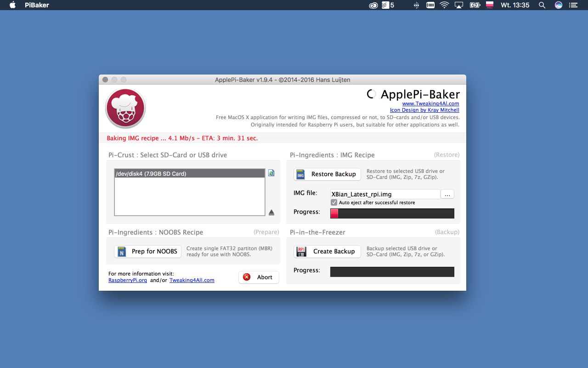Click the Restore Backup button
Image resolution: width=588 pixels, height=368 pixels.
(328, 174)
